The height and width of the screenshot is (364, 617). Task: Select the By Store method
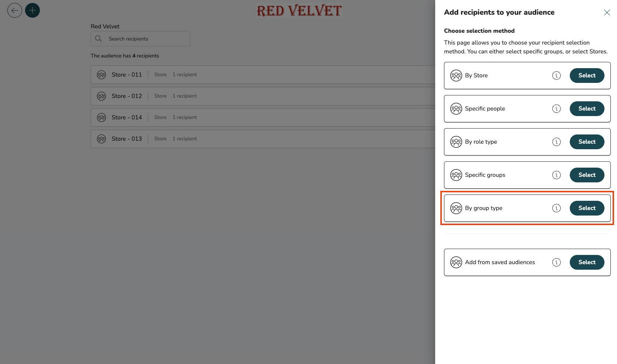click(587, 76)
